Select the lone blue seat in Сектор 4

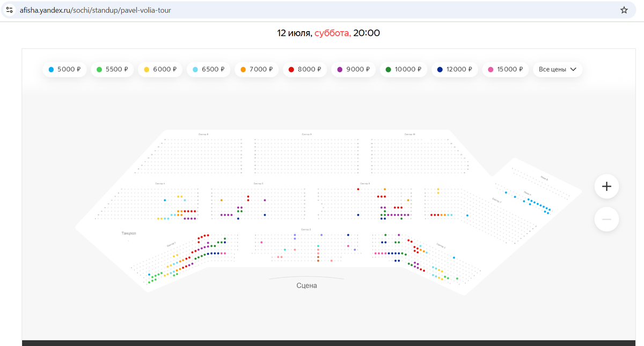[165, 200]
